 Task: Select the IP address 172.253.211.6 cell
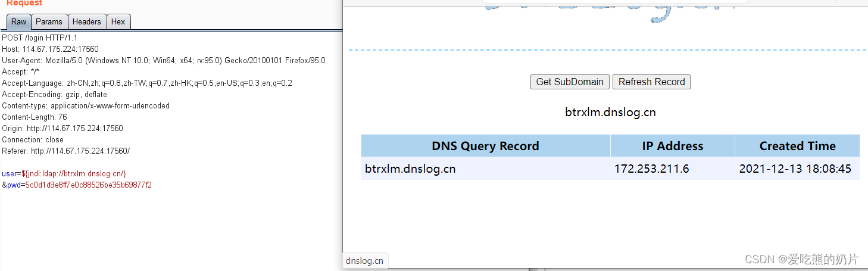coord(672,169)
